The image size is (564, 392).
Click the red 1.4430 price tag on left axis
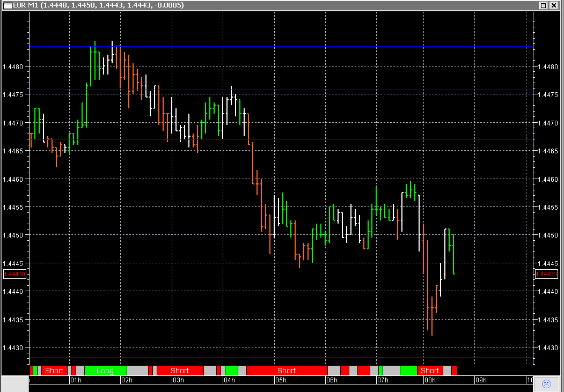14,274
